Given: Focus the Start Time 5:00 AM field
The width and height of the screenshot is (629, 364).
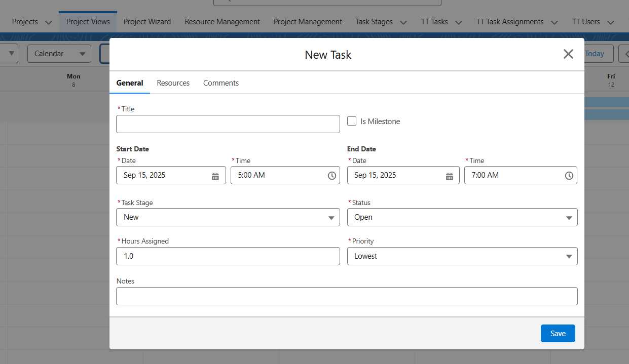Looking at the screenshot, I should pos(285,175).
